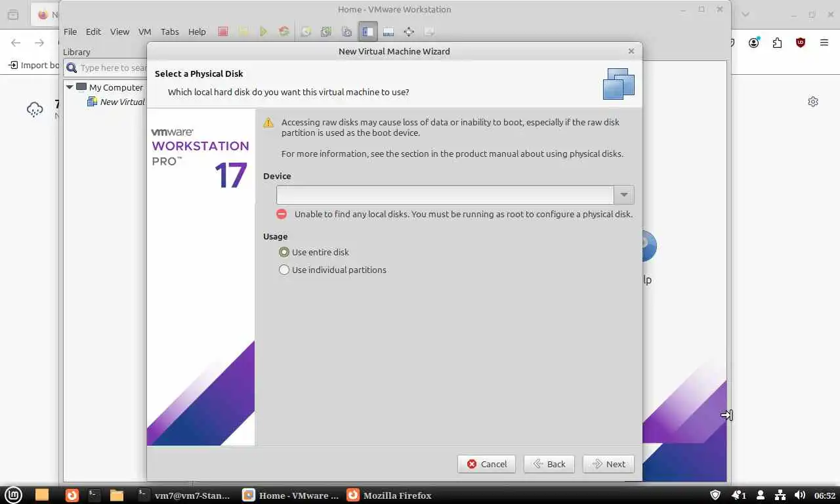Viewport: 840px width, 504px height.
Task: Click the terminal launcher in the taskbar
Action: (94, 495)
